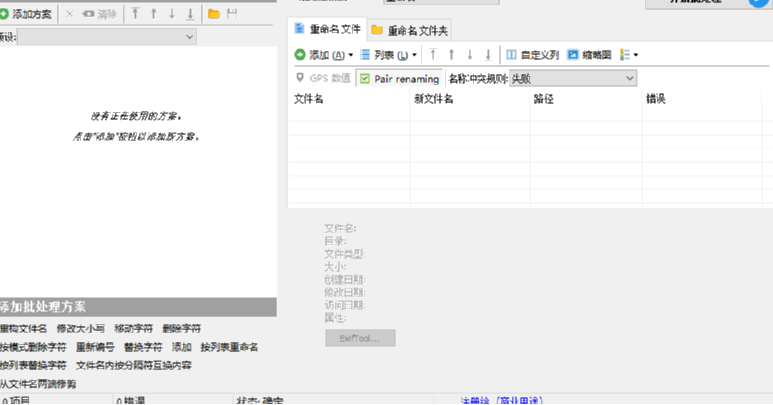Add the 按列表重命名 method
Screen dimensions: 773x405
pyautogui.click(x=229, y=347)
